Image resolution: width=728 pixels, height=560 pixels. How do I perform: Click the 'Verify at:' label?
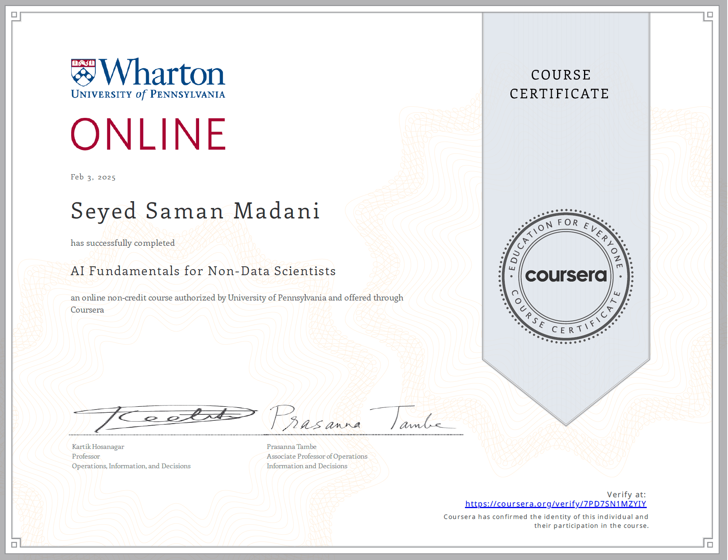click(626, 494)
